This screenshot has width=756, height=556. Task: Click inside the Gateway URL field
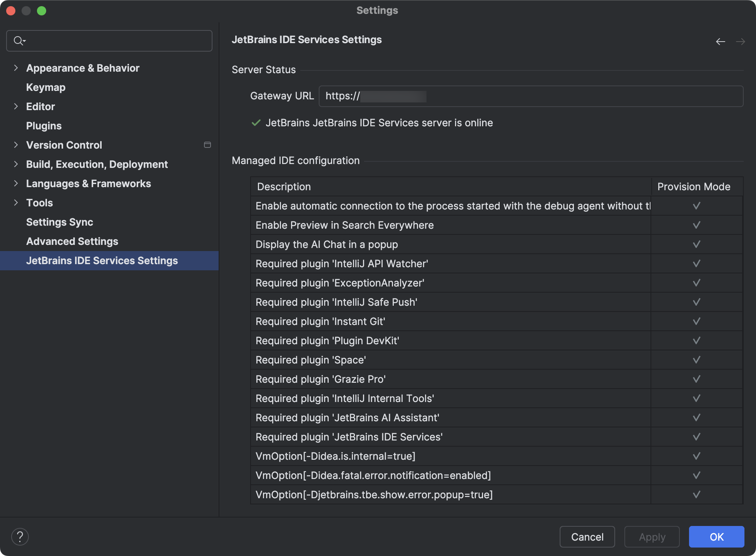click(500, 96)
